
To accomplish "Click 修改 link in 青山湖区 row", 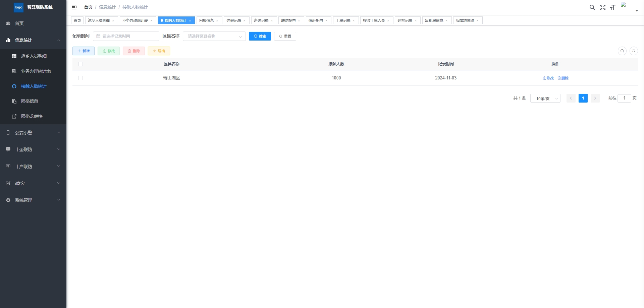I will point(548,78).
